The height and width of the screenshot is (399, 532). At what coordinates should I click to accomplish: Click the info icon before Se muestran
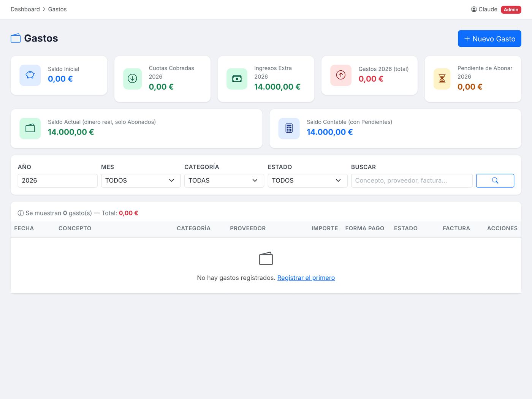pyautogui.click(x=21, y=213)
